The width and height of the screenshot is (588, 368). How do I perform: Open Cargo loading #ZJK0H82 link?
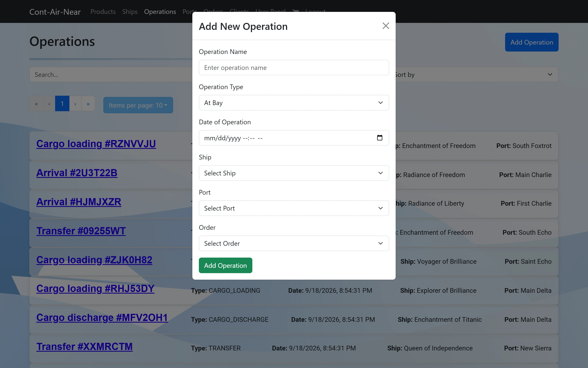pos(94,260)
